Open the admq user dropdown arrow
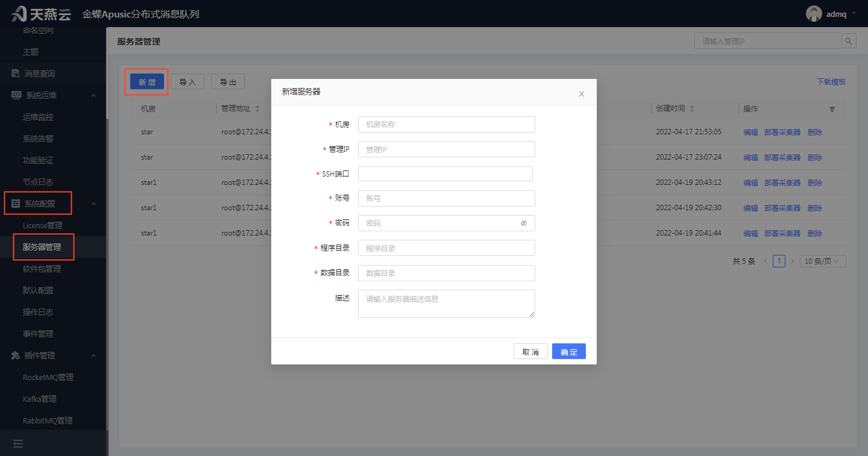 pyautogui.click(x=854, y=14)
